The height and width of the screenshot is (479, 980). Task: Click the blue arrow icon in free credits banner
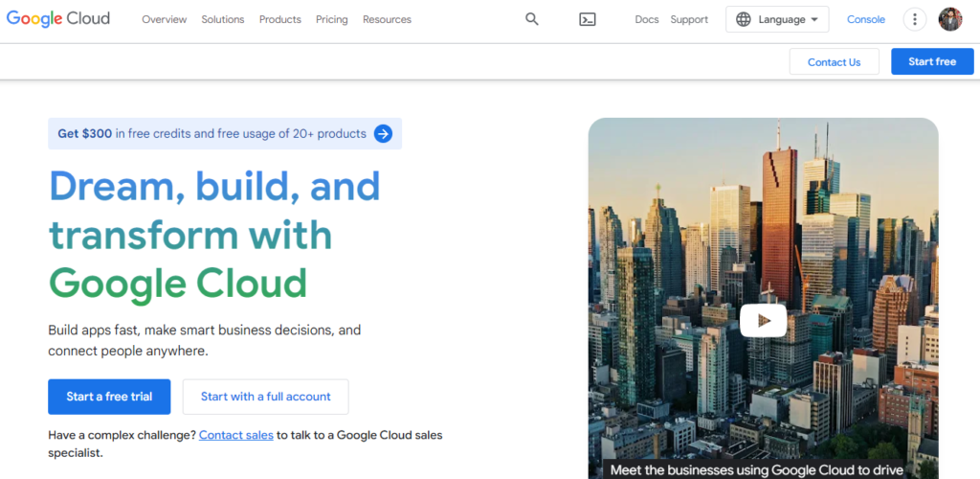pos(383,134)
